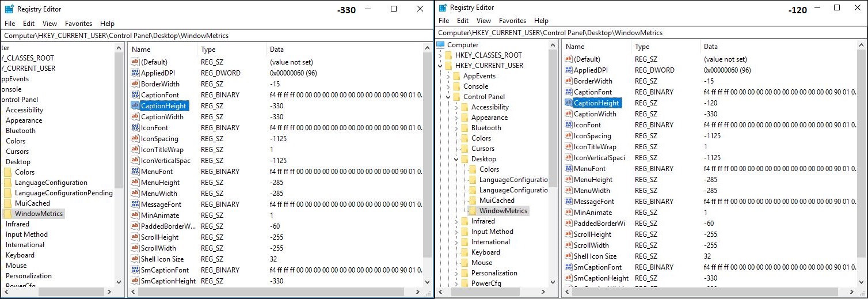Click the Registry Editor app icon in right title bar
This screenshot has width=868, height=299.
442,7
